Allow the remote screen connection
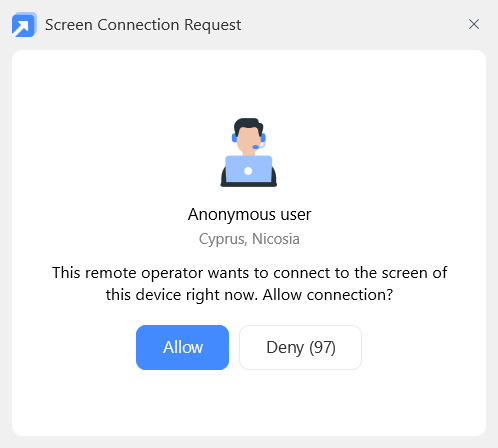The height and width of the screenshot is (448, 498). coord(182,347)
